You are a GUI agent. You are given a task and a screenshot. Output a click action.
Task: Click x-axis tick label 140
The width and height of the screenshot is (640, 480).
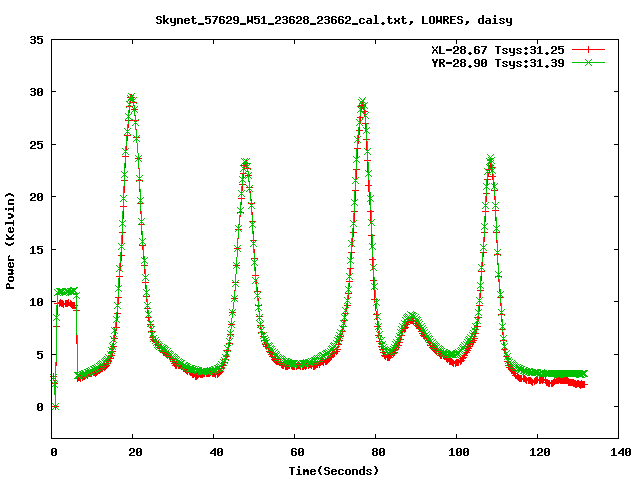621,452
